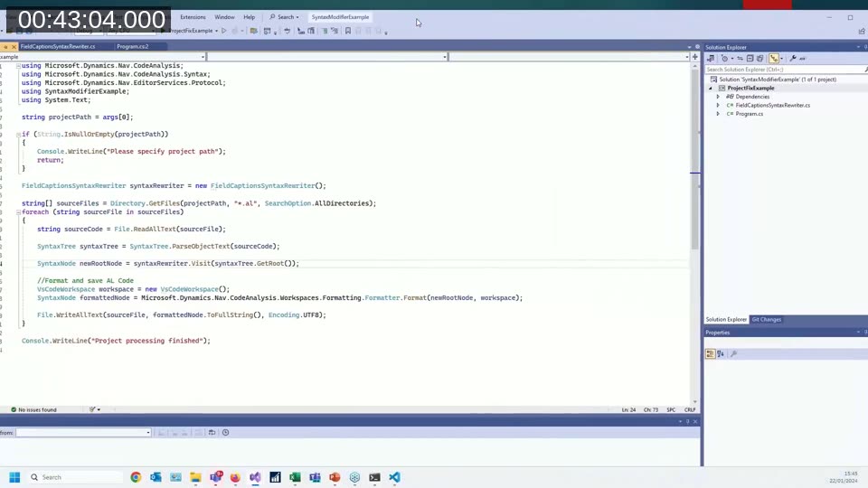
Task: Click the Start Without Debugging play outline icon
Action: 224,31
